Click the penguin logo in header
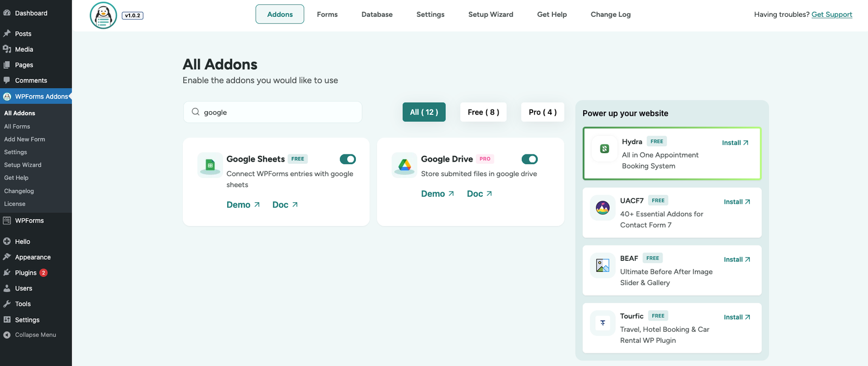The height and width of the screenshot is (366, 868). pyautogui.click(x=103, y=15)
